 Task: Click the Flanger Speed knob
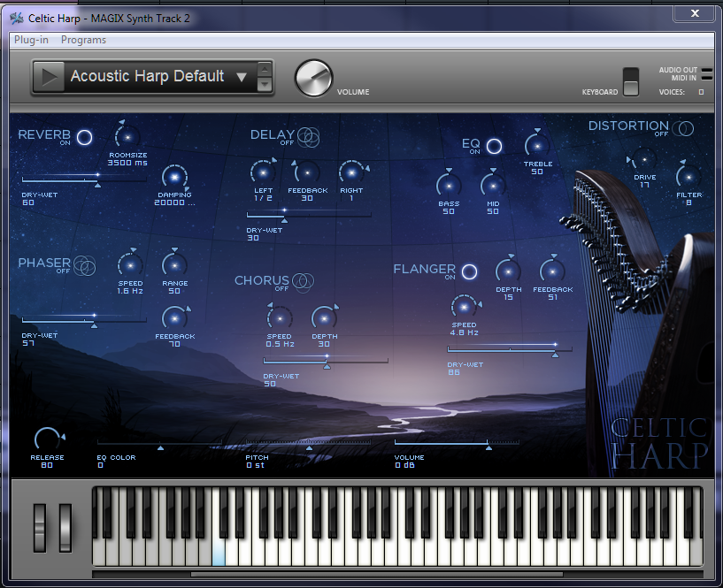coord(465,307)
